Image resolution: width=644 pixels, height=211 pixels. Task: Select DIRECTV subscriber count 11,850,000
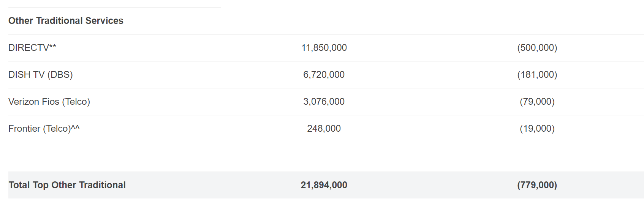[324, 47]
